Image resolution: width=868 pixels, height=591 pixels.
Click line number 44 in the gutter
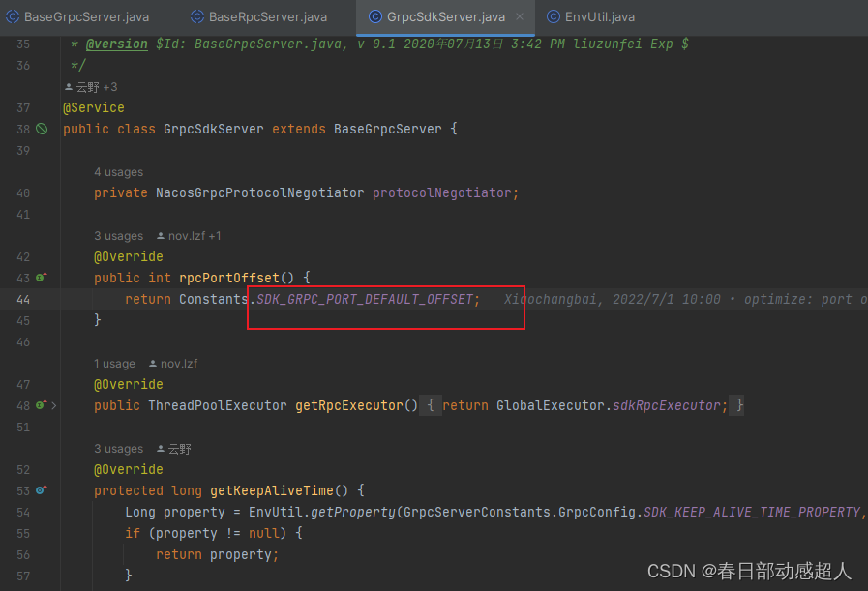23,300
